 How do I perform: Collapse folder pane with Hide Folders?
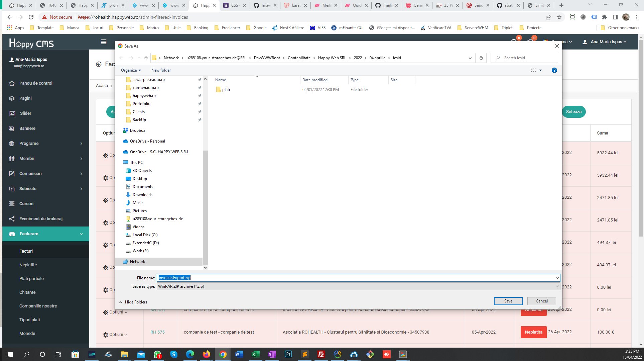[133, 302]
